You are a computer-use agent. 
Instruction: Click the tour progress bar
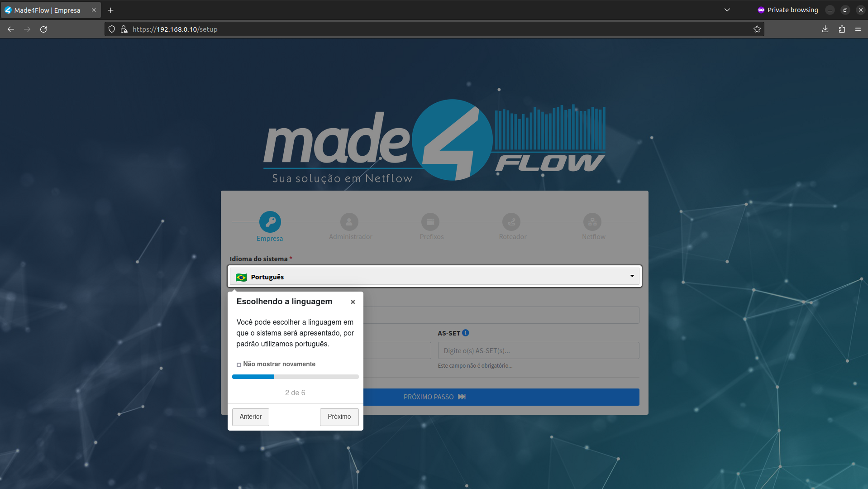point(296,377)
